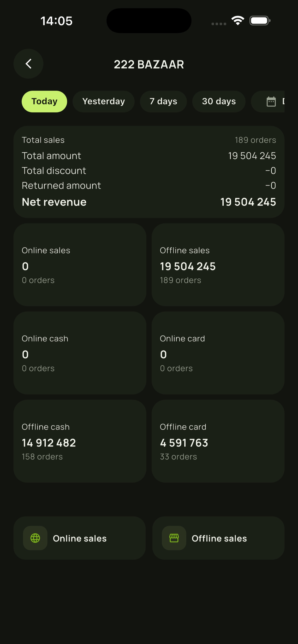Tap the 222 BAZAAR title
Viewport: 298px width, 644px height.
(x=149, y=64)
